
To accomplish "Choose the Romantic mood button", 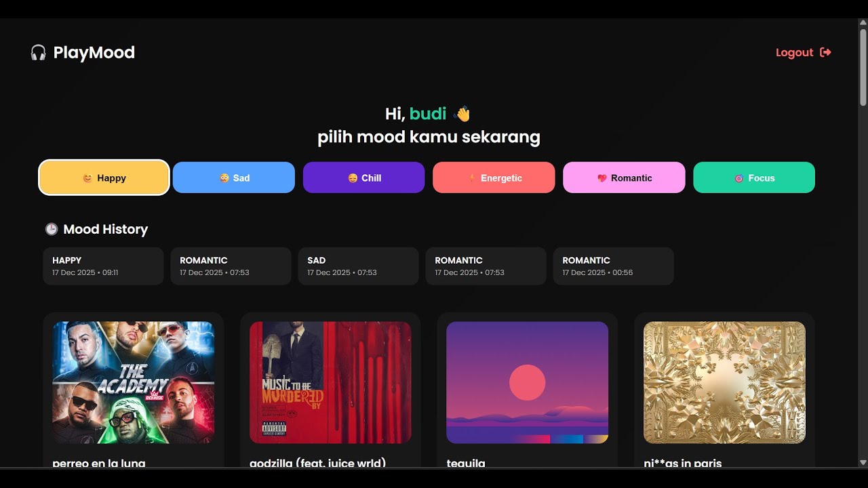I will pyautogui.click(x=624, y=178).
